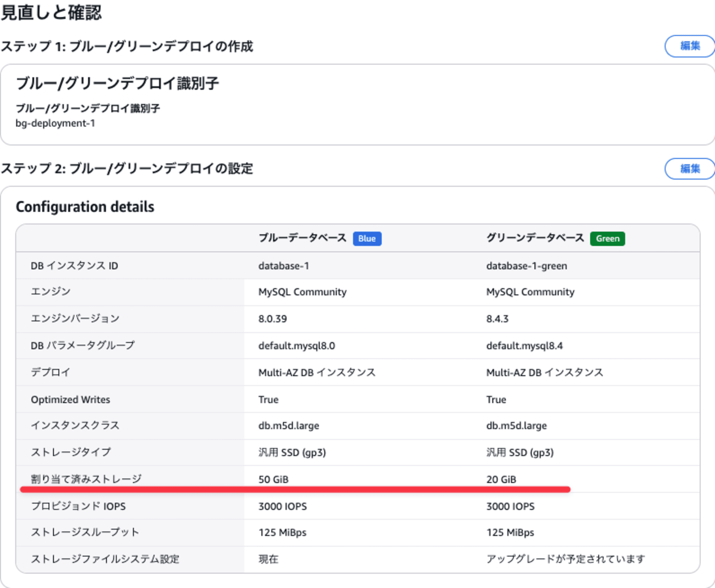Click the Optimized Writes row label
Viewport: 715px width, 588px height.
pos(70,399)
